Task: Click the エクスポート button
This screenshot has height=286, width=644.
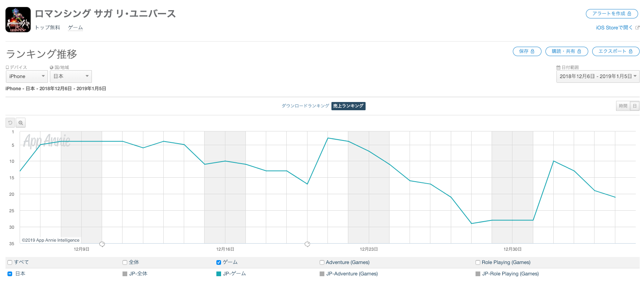Action: 616,51
